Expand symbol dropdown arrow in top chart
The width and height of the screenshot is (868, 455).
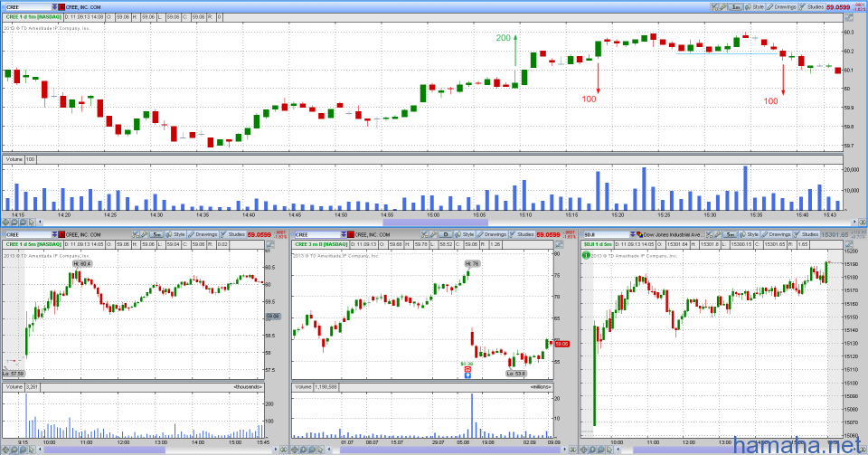54,7
